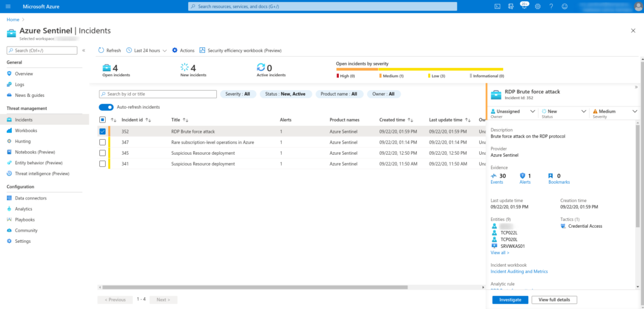This screenshot has height=309, width=644.
Task: Click the Search by id or title field
Action: (x=158, y=94)
